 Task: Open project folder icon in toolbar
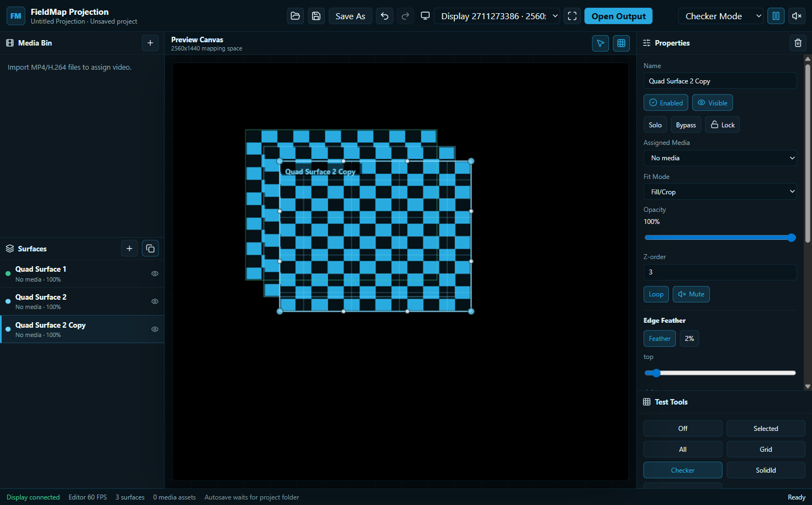pyautogui.click(x=295, y=16)
